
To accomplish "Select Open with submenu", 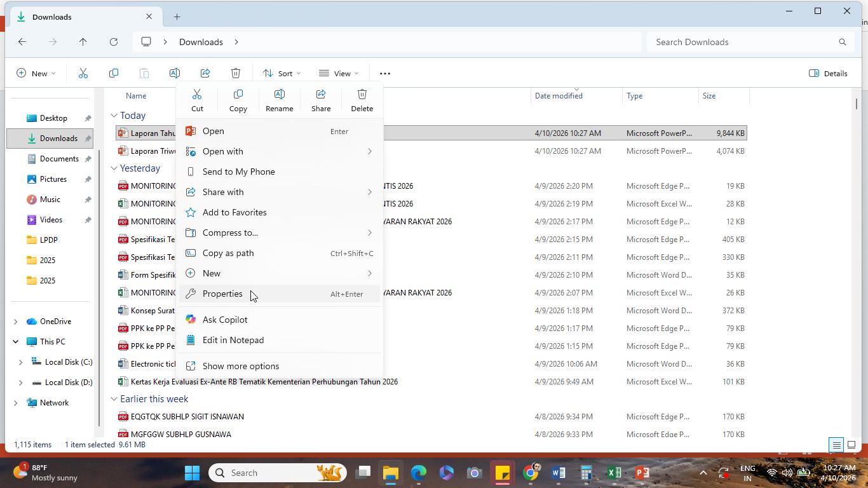I will tap(280, 151).
